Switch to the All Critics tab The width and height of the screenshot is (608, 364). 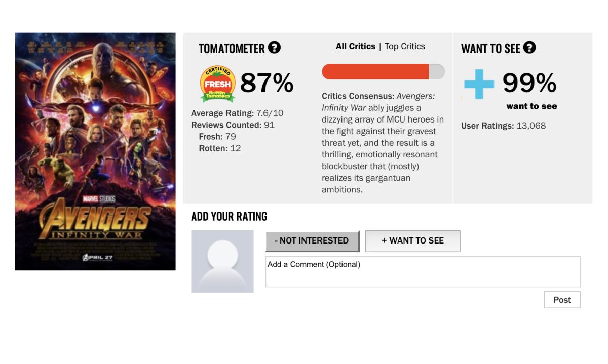coord(355,46)
